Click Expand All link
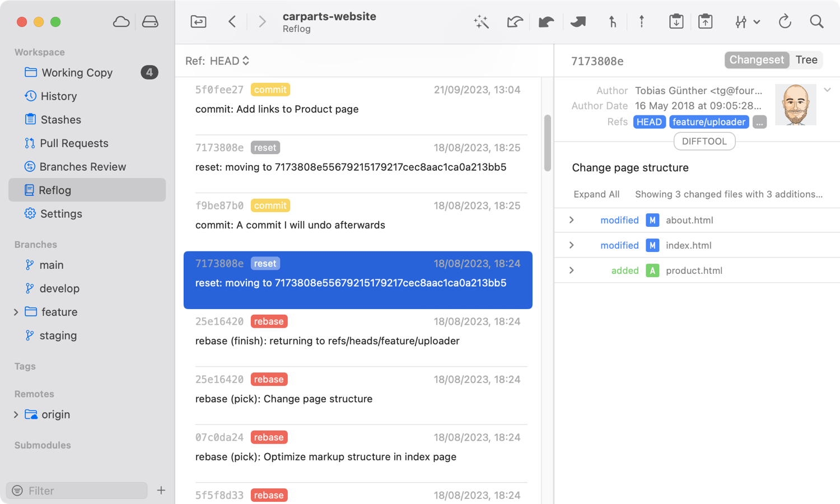This screenshot has width=840, height=504. point(596,194)
